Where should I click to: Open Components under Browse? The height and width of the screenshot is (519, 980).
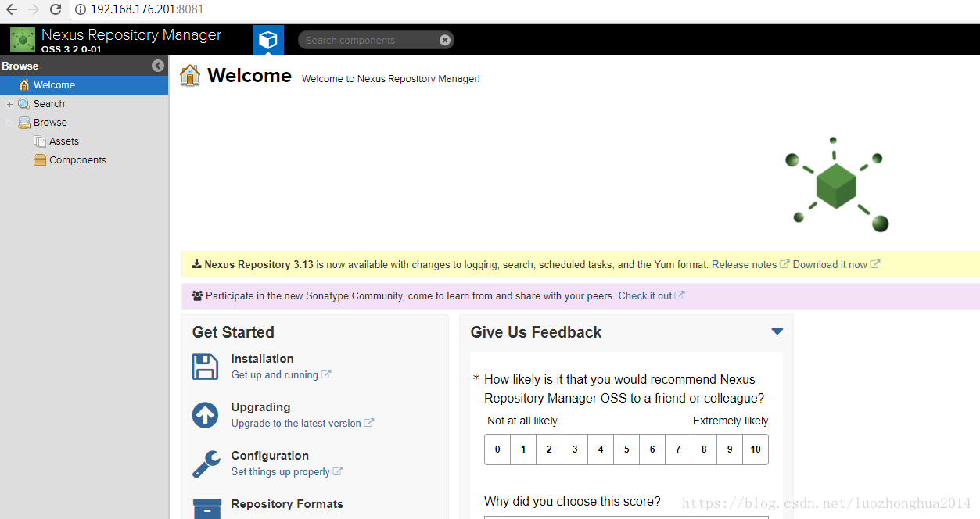77,160
